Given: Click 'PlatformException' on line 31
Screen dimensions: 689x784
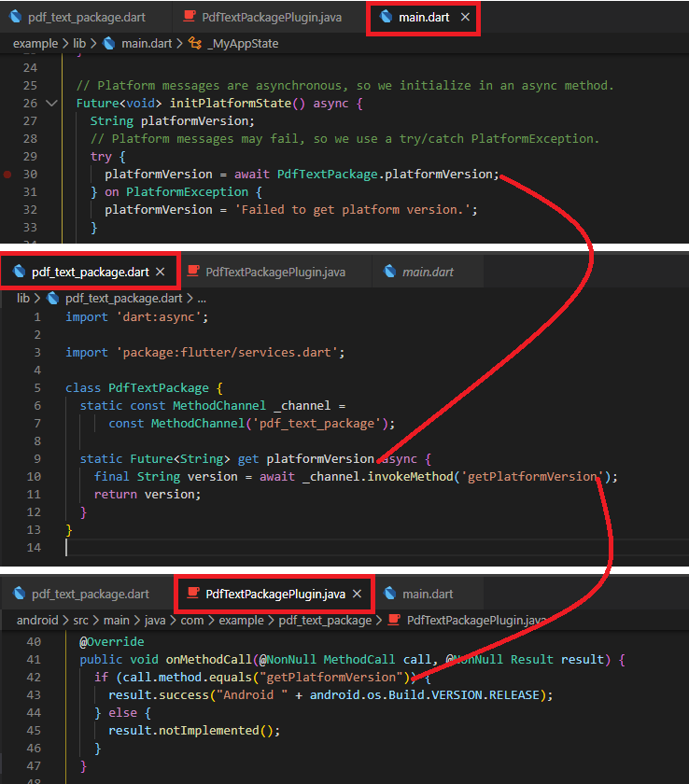Looking at the screenshot, I should [x=187, y=192].
